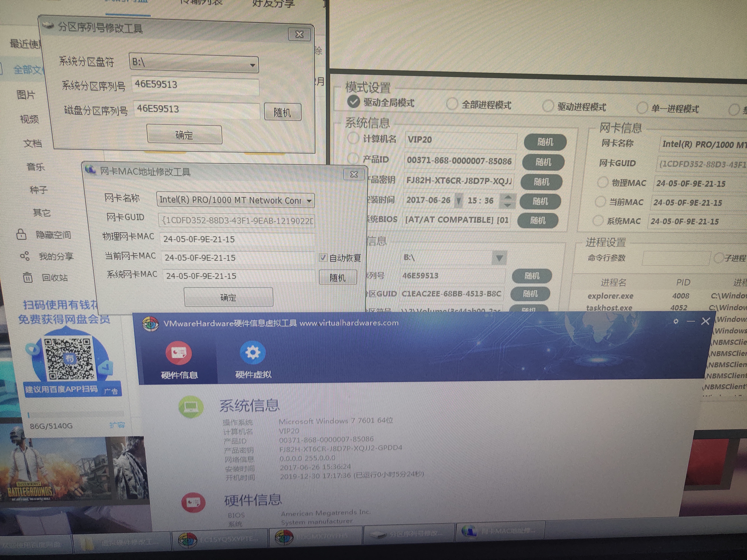Select the 物理MAC radio button
The height and width of the screenshot is (560, 747).
(602, 183)
